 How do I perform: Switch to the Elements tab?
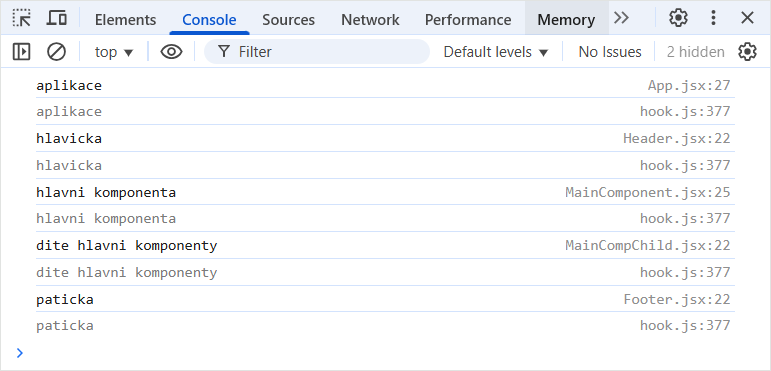(125, 20)
